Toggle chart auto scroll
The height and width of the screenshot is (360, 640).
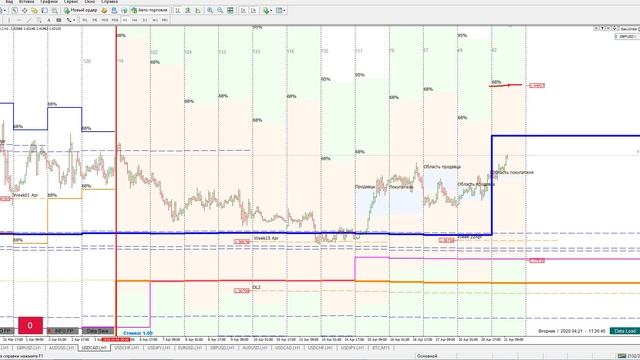tap(243, 11)
